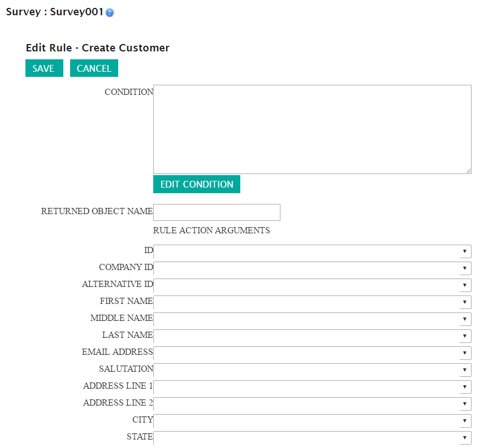
Task: Expand the Address Line 1 dropdown
Action: [x=312, y=387]
